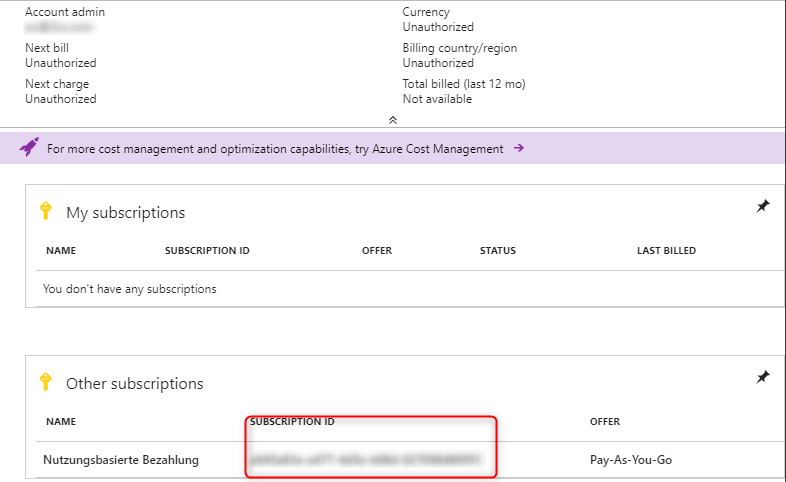This screenshot has width=786, height=482.
Task: Sort My subscriptions by STATUS column
Action: click(x=498, y=251)
